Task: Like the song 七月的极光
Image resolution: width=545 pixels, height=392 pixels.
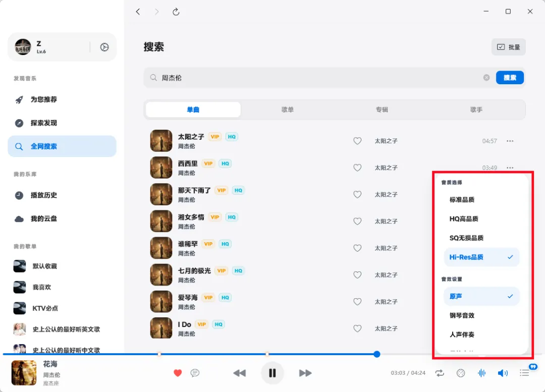Action: [357, 274]
